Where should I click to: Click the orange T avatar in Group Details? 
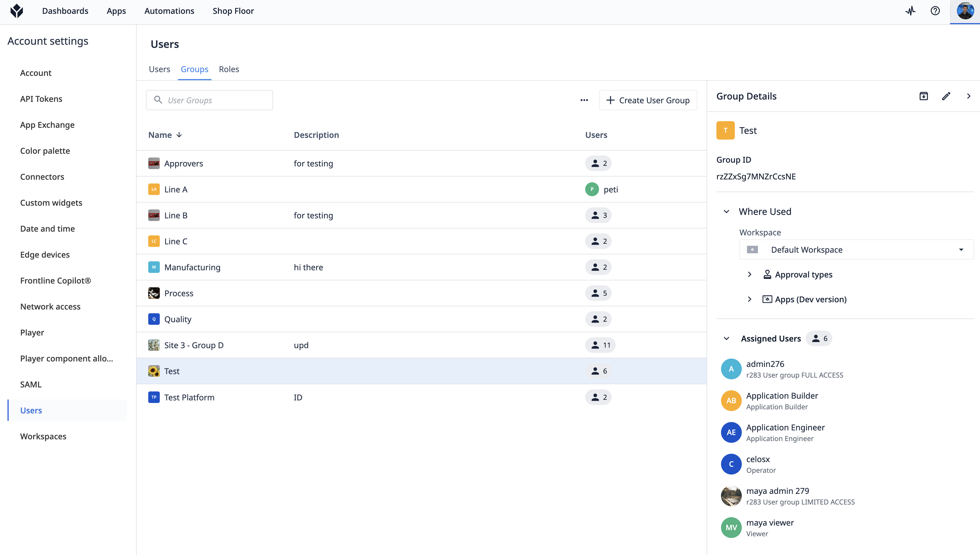(725, 130)
